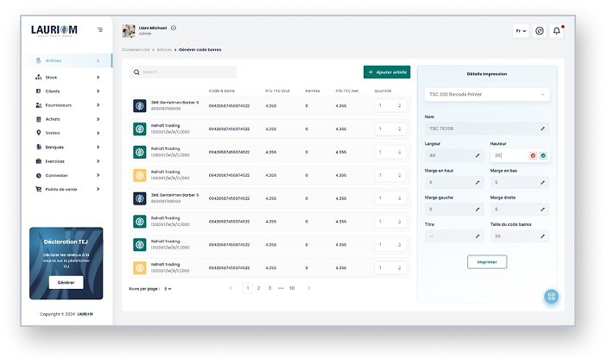608x364 pixels.
Task: Collapse the sidebar with the hamburger icon
Action: coord(100,30)
